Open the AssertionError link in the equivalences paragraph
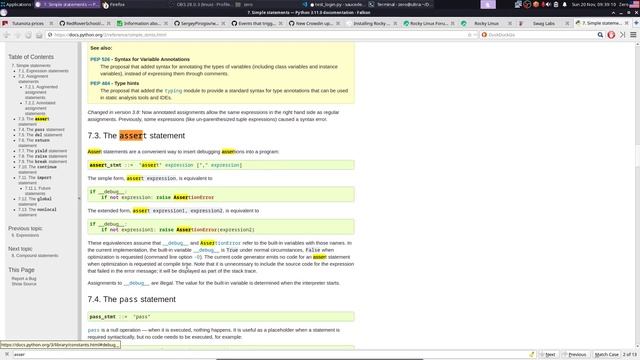 tap(220, 243)
